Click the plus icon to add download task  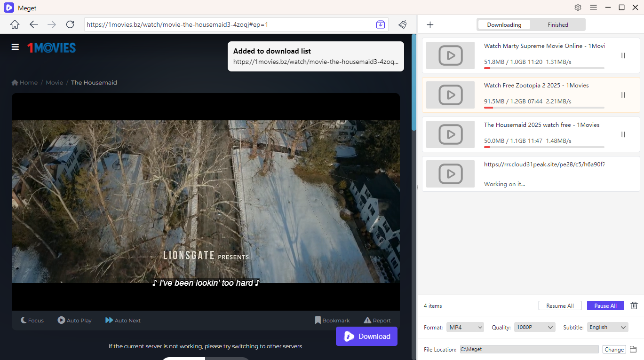(429, 24)
